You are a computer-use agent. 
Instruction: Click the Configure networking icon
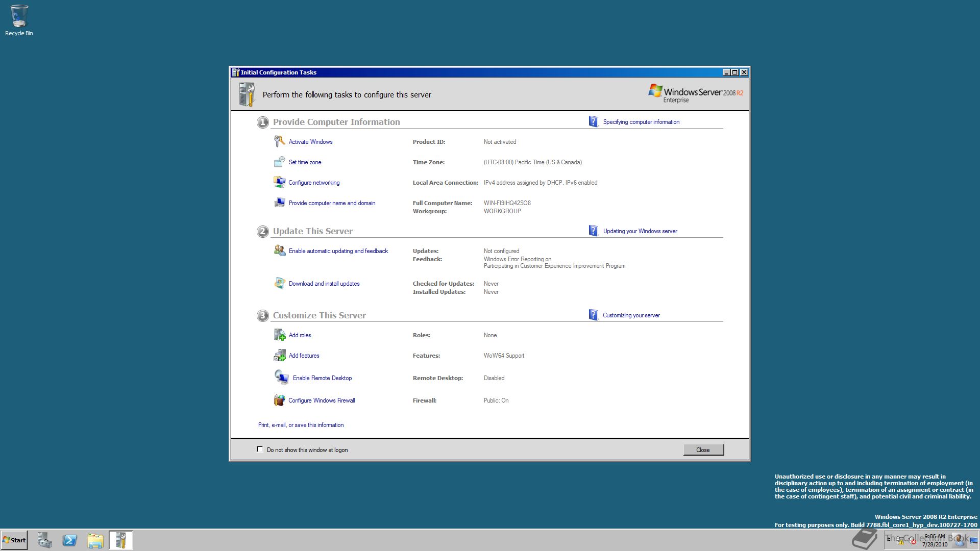[x=279, y=182]
